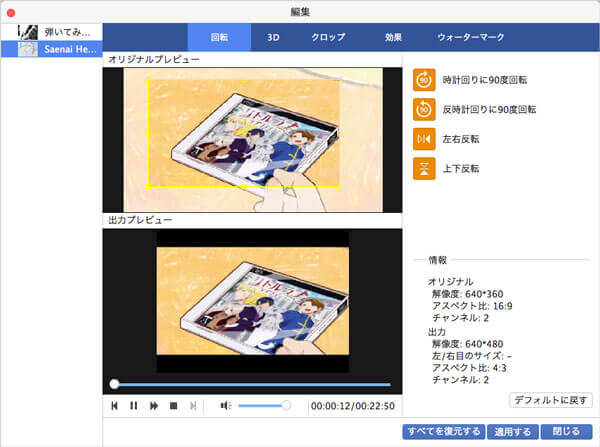The height and width of the screenshot is (447, 600).
Task: Click デフォルトに戻す button
Action: (x=551, y=400)
